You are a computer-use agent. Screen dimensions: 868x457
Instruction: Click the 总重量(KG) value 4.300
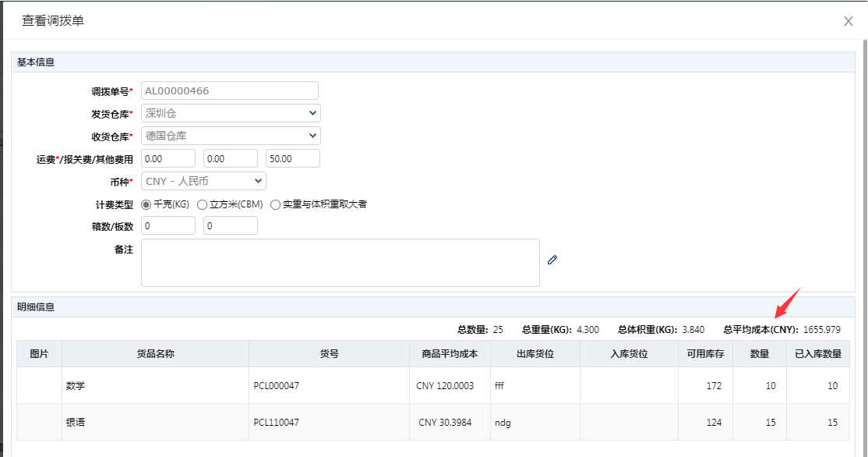pyautogui.click(x=588, y=330)
